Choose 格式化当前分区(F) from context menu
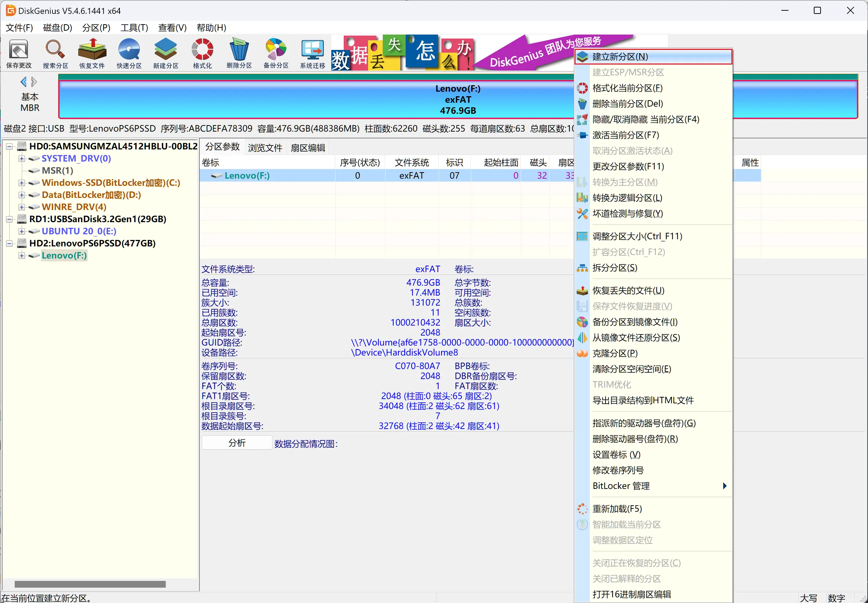 [653, 88]
